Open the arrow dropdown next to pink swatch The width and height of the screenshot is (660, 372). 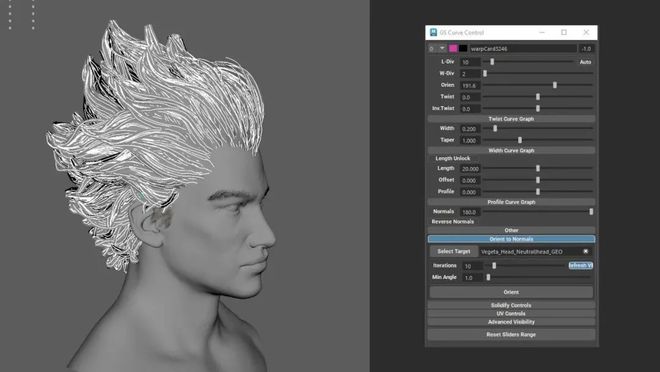pyautogui.click(x=442, y=48)
